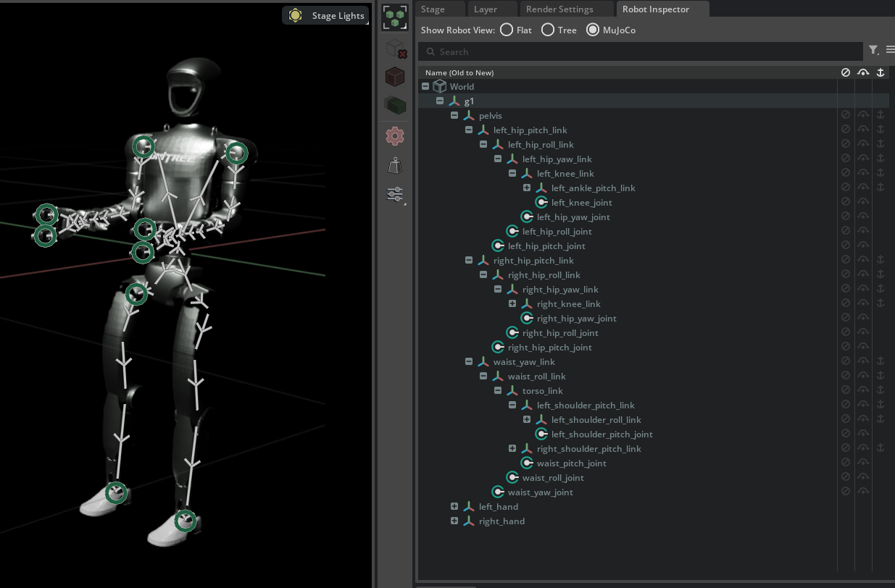
Task: Click the filter funnel icon beside search
Action: pyautogui.click(x=873, y=50)
